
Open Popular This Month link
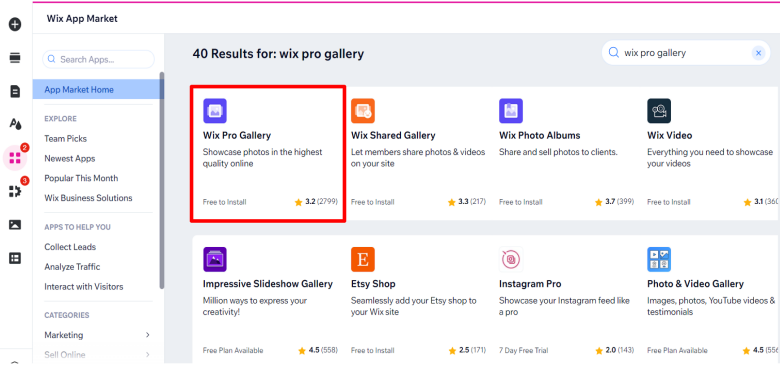[x=81, y=178]
